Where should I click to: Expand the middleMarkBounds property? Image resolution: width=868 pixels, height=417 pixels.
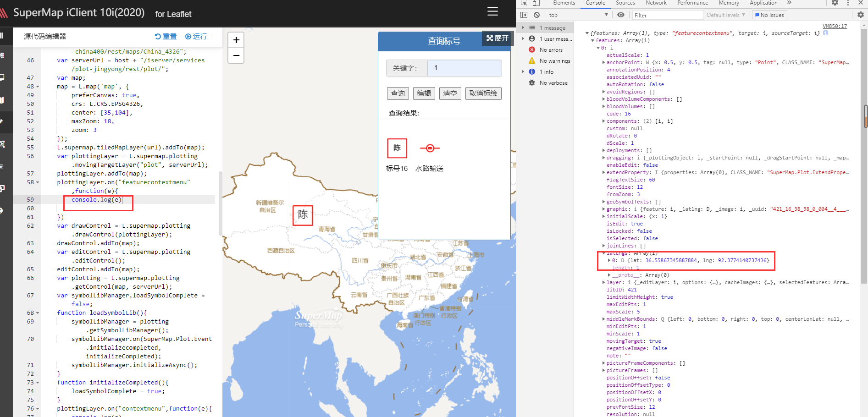click(x=603, y=319)
